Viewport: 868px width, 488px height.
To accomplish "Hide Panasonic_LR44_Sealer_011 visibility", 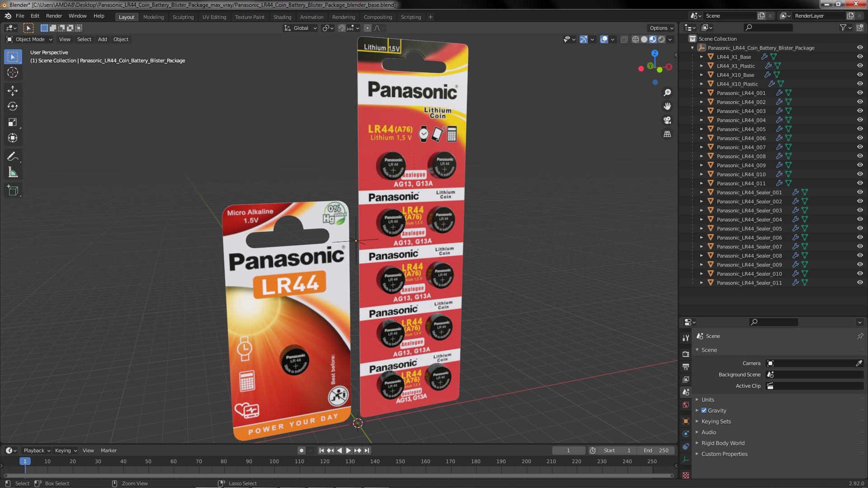I will [x=860, y=282].
